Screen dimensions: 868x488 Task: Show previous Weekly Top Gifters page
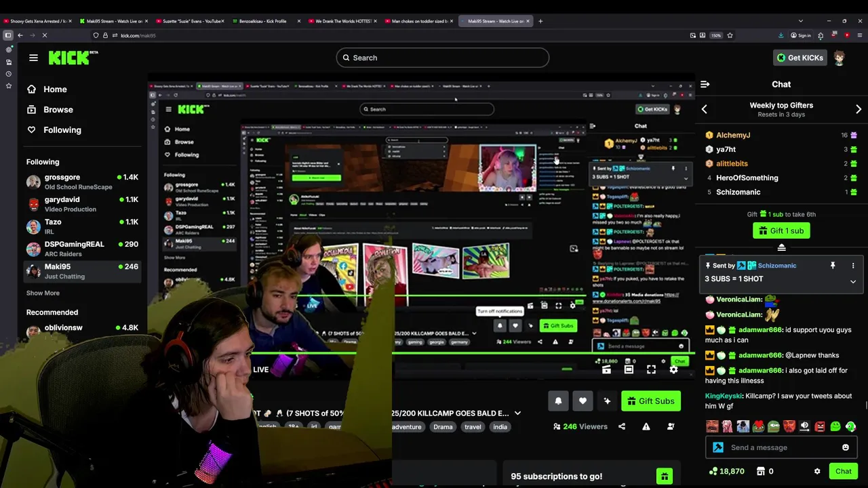point(704,109)
